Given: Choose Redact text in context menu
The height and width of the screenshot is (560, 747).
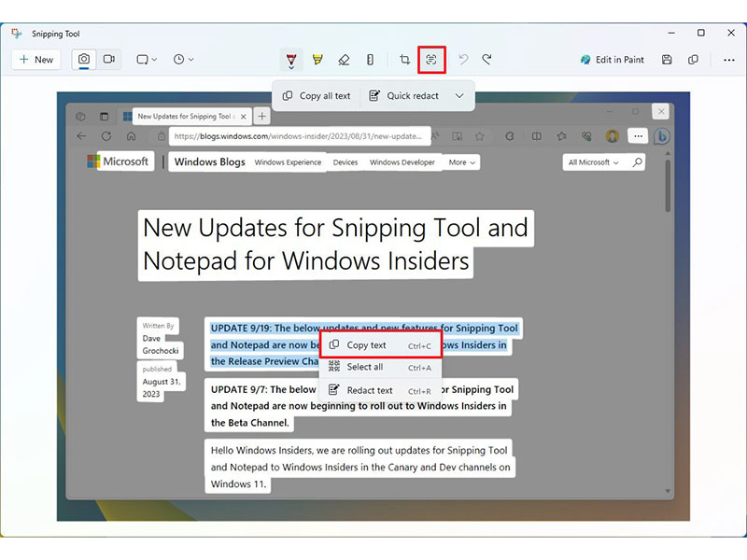Looking at the screenshot, I should pos(380,390).
